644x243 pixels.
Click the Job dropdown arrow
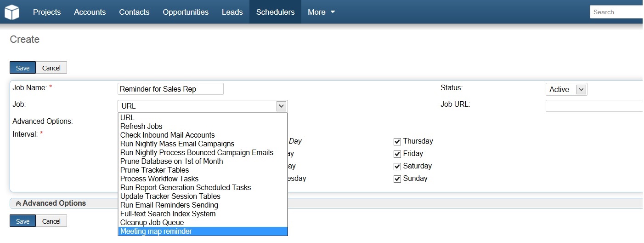(282, 106)
